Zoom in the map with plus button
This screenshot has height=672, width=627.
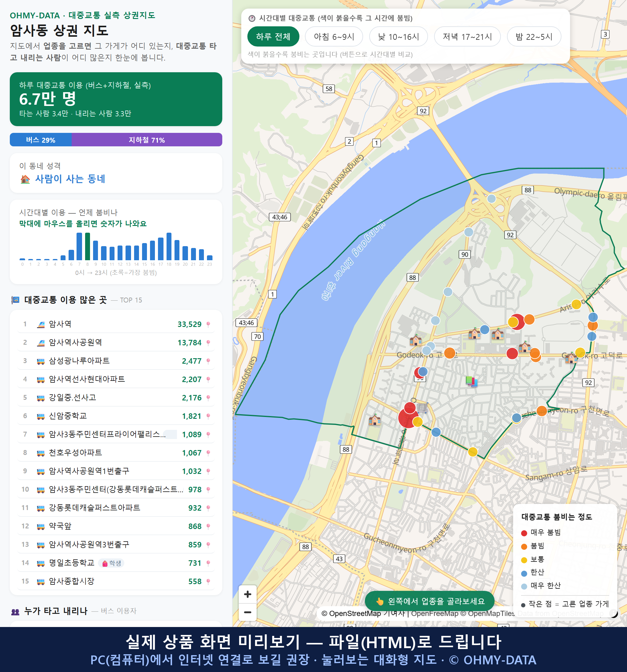tap(247, 594)
